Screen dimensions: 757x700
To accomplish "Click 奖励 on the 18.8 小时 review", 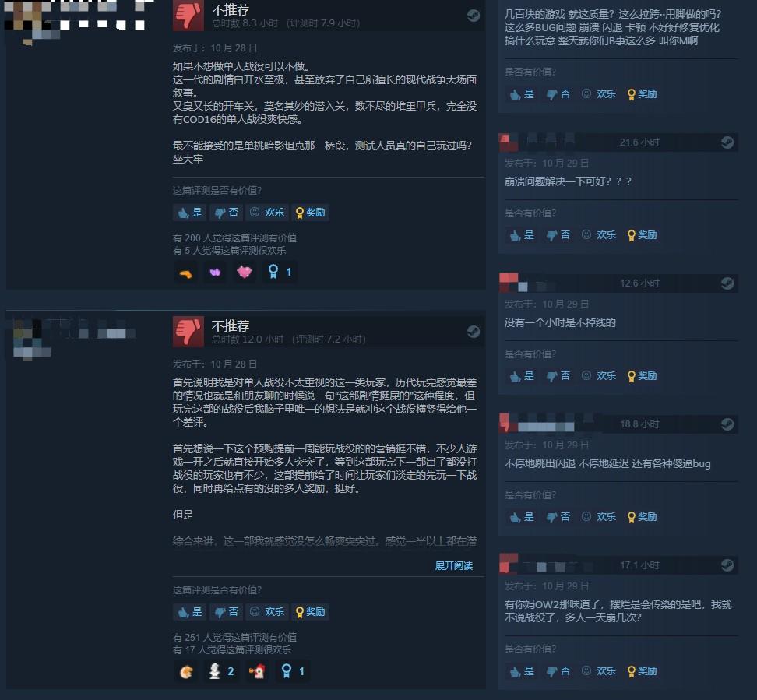I will 642,517.
